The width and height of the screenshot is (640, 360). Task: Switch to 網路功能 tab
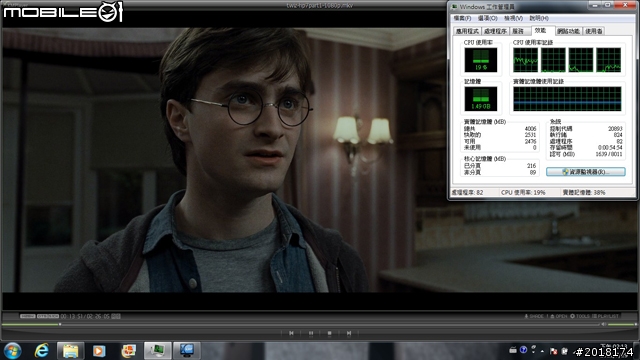[x=569, y=31]
